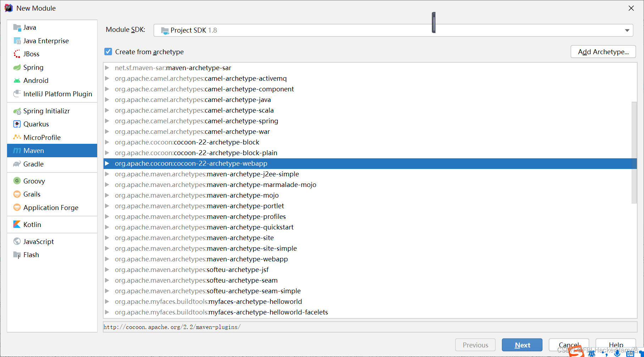The height and width of the screenshot is (357, 644).
Task: Click the JavaScript globe icon
Action: click(x=17, y=242)
